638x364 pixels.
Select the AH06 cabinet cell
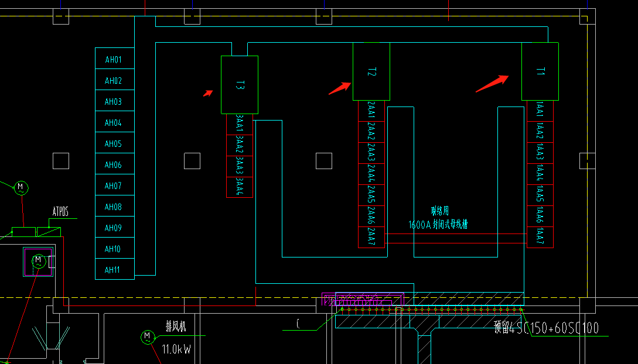pyautogui.click(x=115, y=164)
